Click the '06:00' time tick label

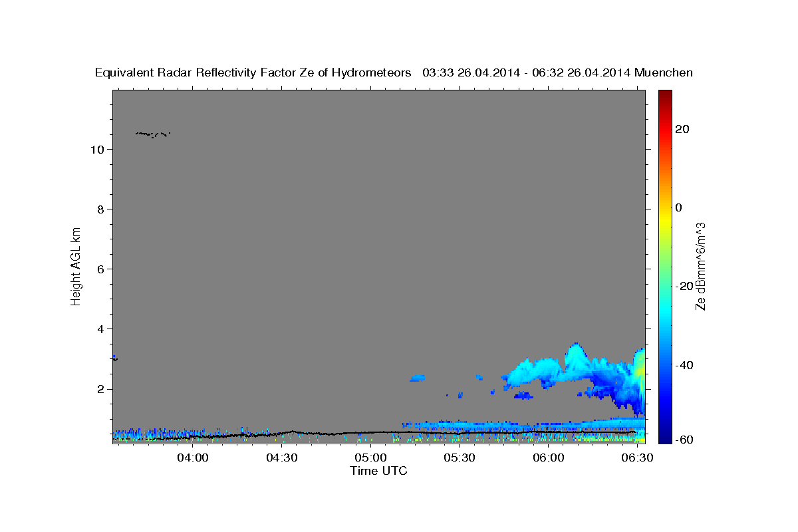(x=548, y=458)
